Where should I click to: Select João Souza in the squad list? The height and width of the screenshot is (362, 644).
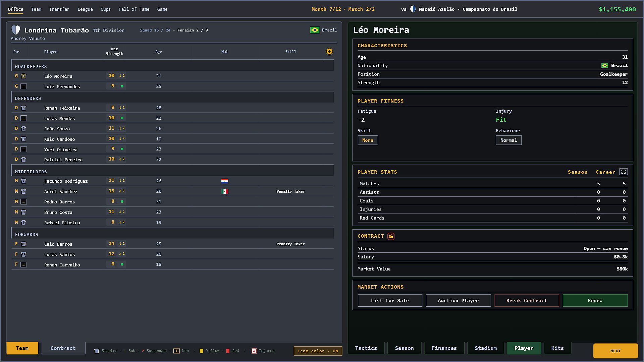[172, 129]
